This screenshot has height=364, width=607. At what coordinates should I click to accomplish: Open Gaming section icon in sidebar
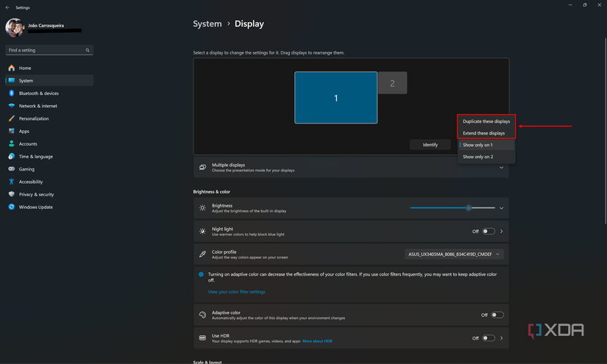coord(12,169)
